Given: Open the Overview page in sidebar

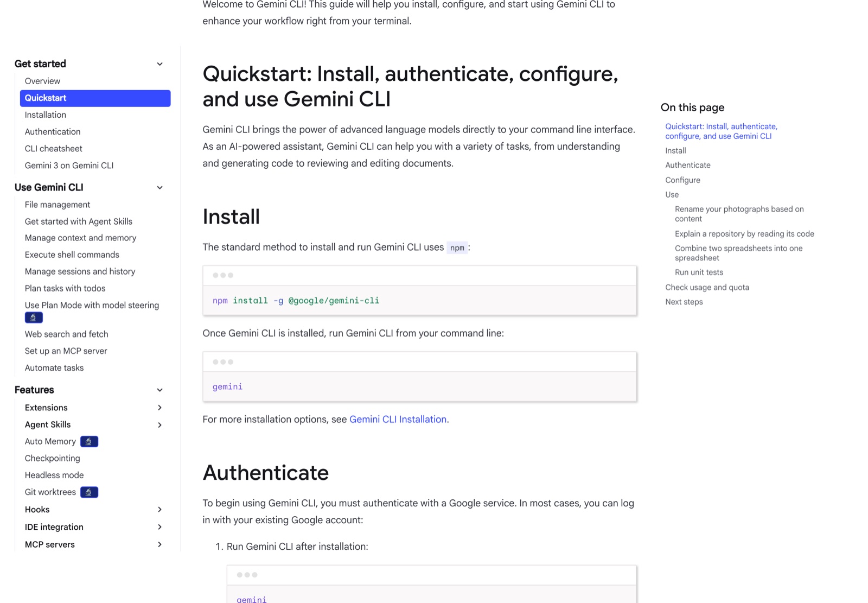Looking at the screenshot, I should (42, 81).
